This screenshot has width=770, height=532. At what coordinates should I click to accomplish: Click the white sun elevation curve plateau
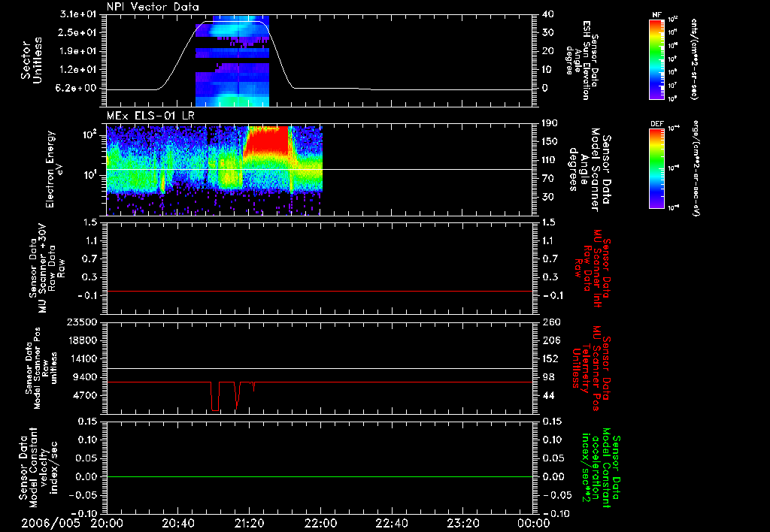pyautogui.click(x=232, y=22)
